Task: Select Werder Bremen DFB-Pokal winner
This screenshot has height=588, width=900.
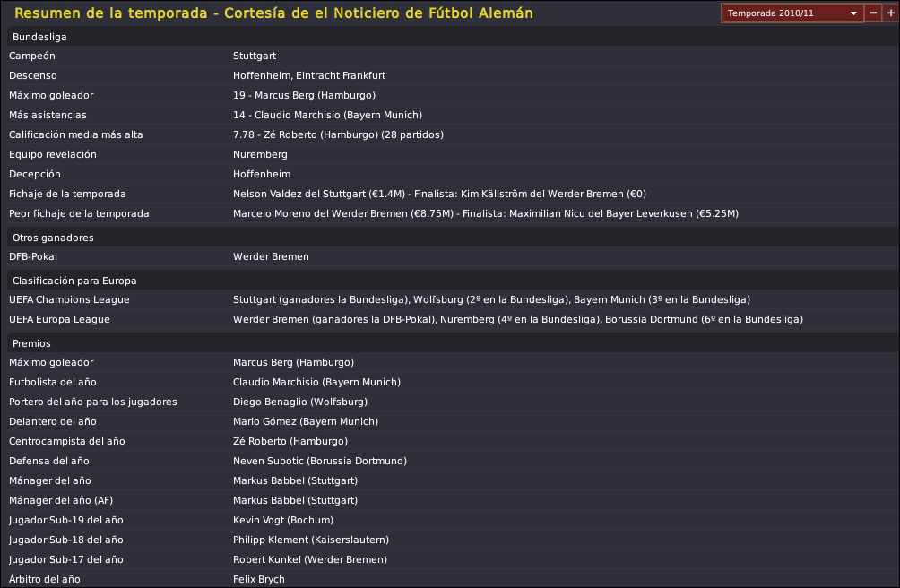Action: click(271, 256)
